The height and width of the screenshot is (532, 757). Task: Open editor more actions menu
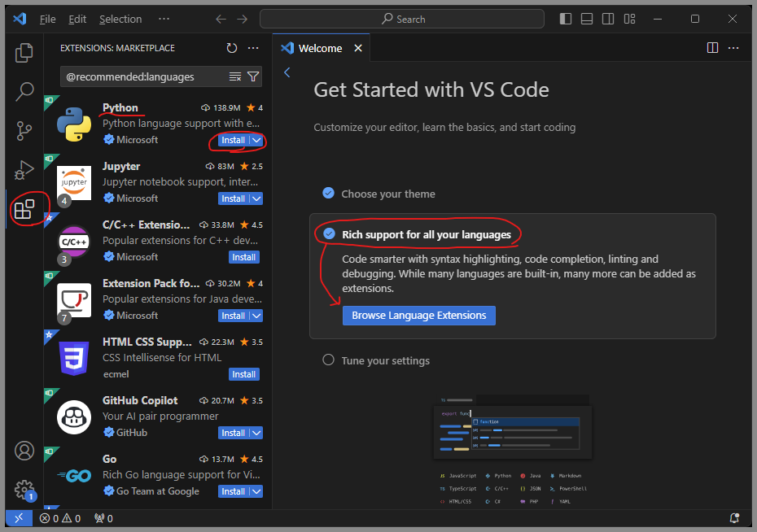click(733, 48)
